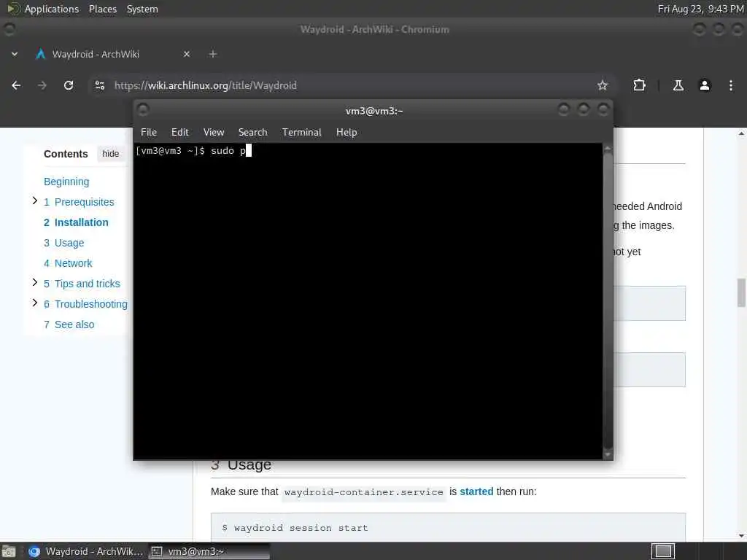747x560 pixels.
Task: Go to Troubleshooting section link
Action: 86,304
